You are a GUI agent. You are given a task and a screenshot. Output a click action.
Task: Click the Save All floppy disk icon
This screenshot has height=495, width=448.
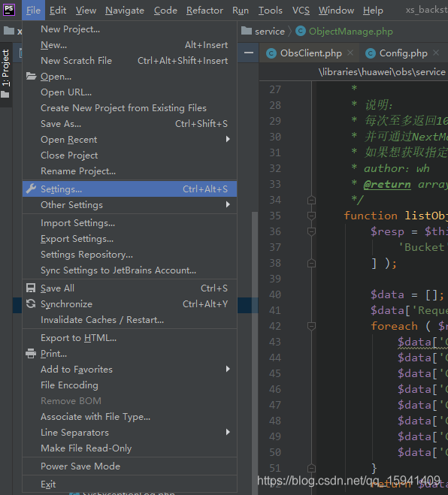coord(31,288)
